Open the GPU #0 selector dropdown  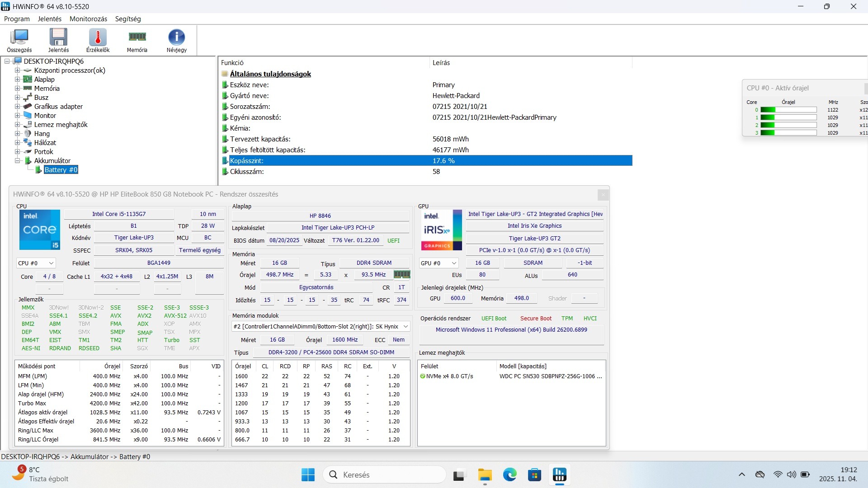[439, 263]
